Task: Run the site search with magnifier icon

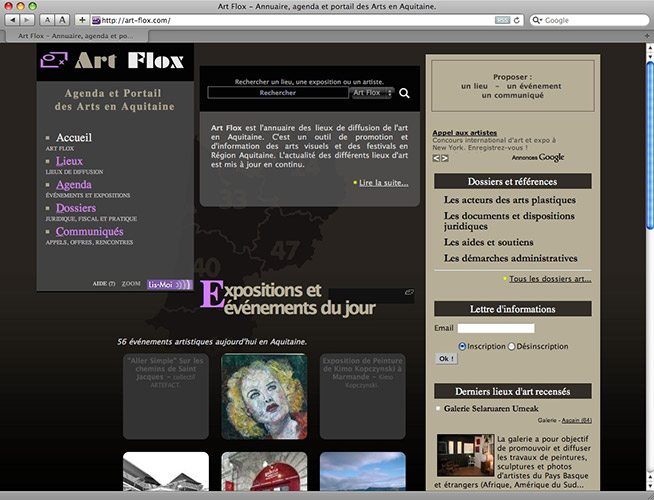Action: pos(404,93)
